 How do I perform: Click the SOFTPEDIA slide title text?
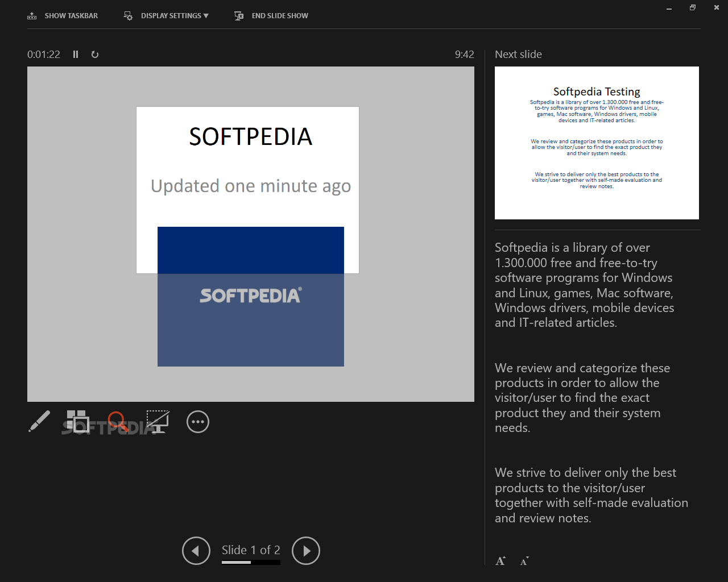coord(250,136)
